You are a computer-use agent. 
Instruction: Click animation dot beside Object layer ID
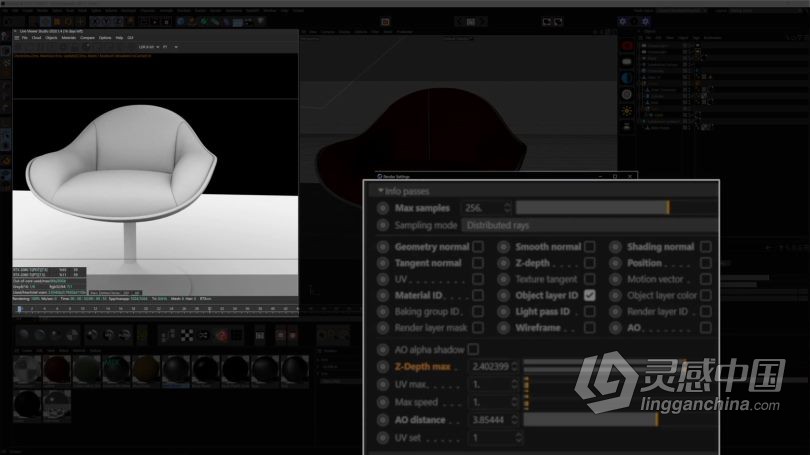[x=503, y=295]
